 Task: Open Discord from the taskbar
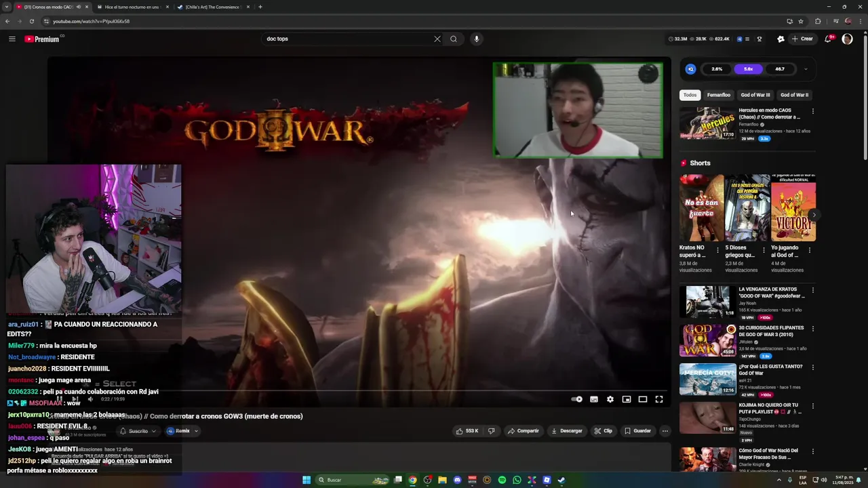click(457, 480)
